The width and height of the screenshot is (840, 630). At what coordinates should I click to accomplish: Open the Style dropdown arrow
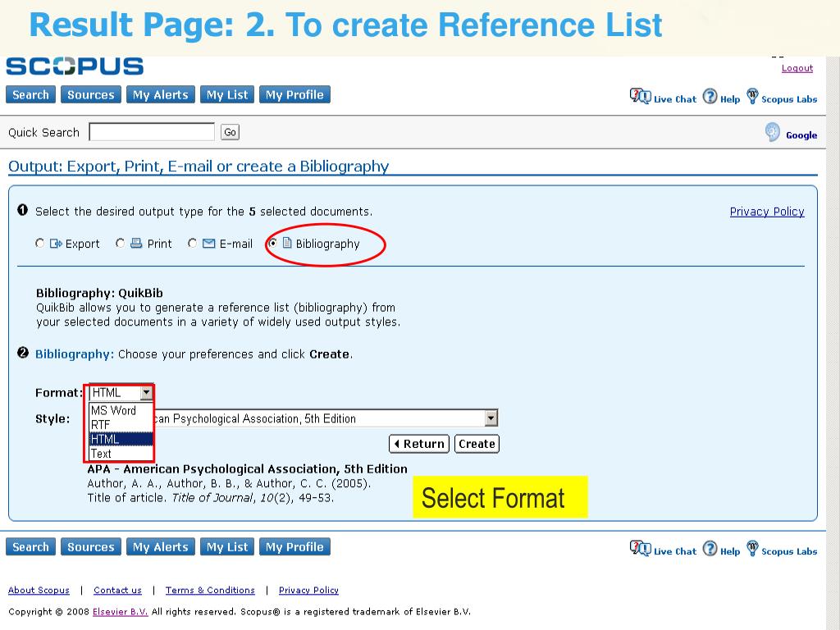pyautogui.click(x=491, y=418)
